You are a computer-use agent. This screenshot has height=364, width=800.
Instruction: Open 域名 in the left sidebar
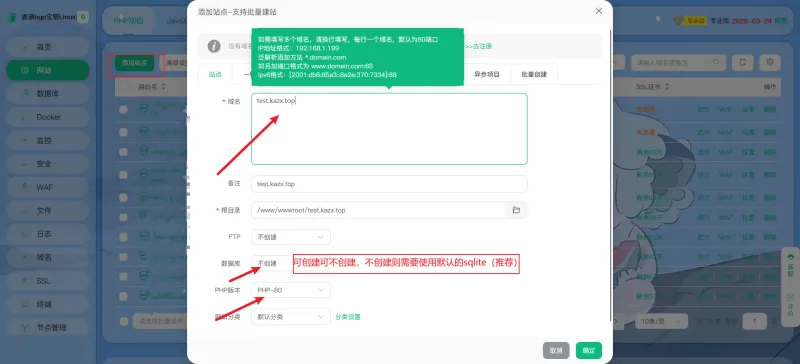coord(47,257)
